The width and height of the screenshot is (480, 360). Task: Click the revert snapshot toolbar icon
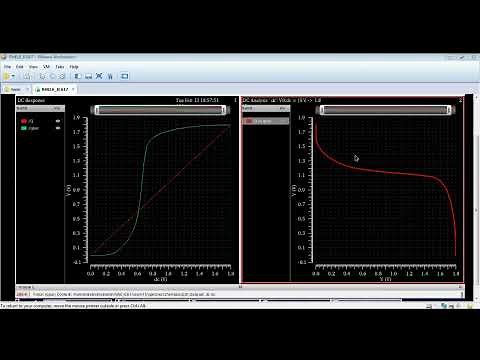point(52,76)
